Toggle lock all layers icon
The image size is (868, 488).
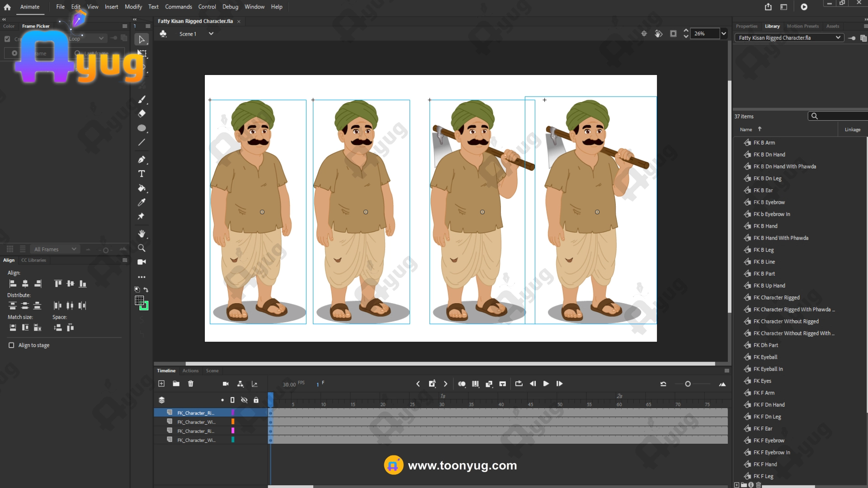click(x=256, y=400)
